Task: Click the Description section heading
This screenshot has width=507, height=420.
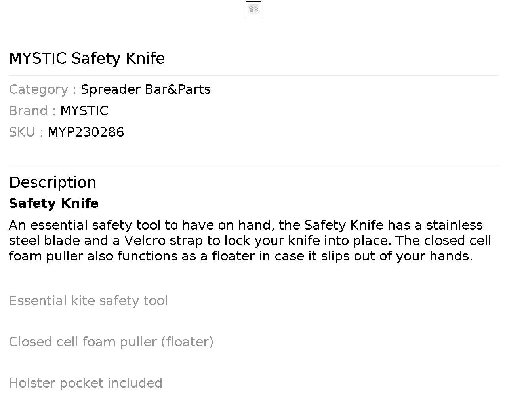Action: tap(53, 182)
